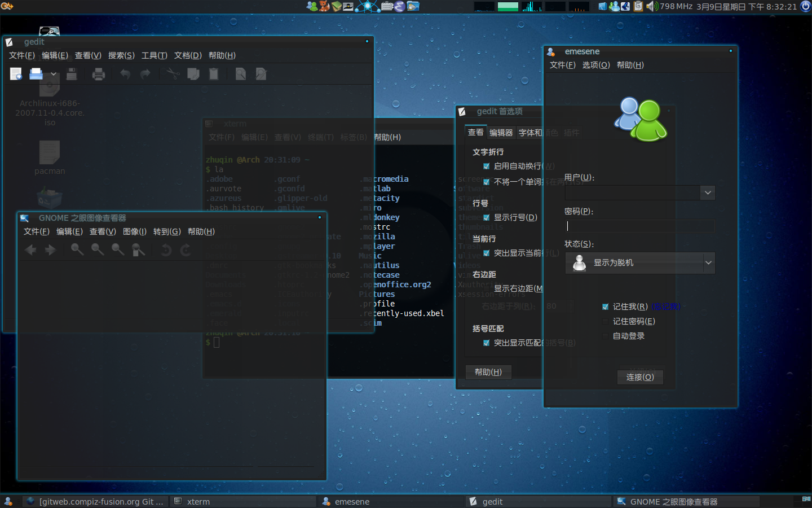Open the 用户(U) combo box arrow in emesene
The image size is (812, 508).
[708, 193]
